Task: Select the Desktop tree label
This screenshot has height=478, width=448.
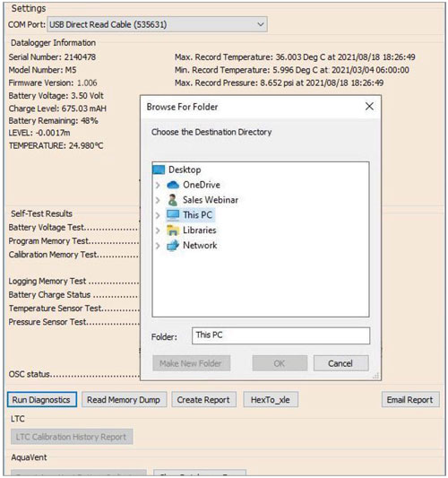Action: 185,169
